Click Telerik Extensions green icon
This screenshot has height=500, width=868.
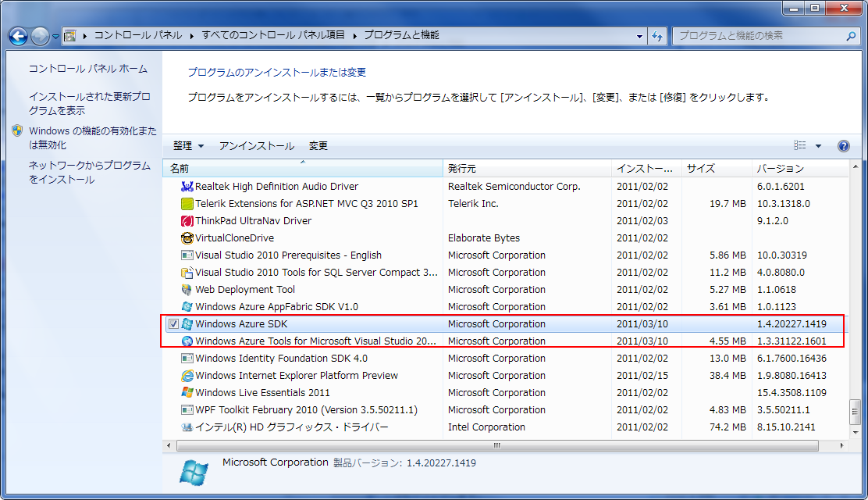pyautogui.click(x=187, y=203)
